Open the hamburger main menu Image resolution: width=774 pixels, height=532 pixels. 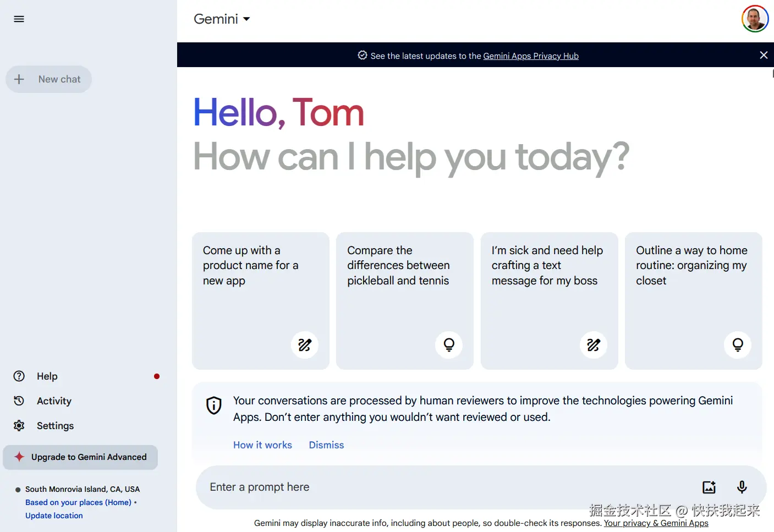coord(19,19)
